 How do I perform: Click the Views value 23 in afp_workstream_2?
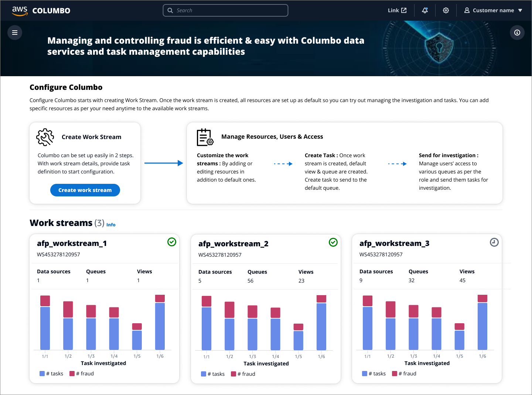pos(301,281)
